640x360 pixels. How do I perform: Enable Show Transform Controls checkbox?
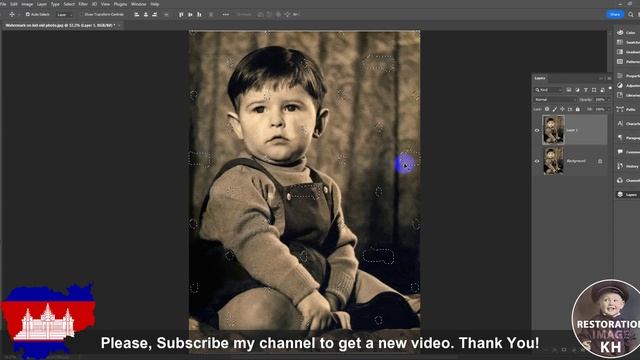tap(81, 14)
